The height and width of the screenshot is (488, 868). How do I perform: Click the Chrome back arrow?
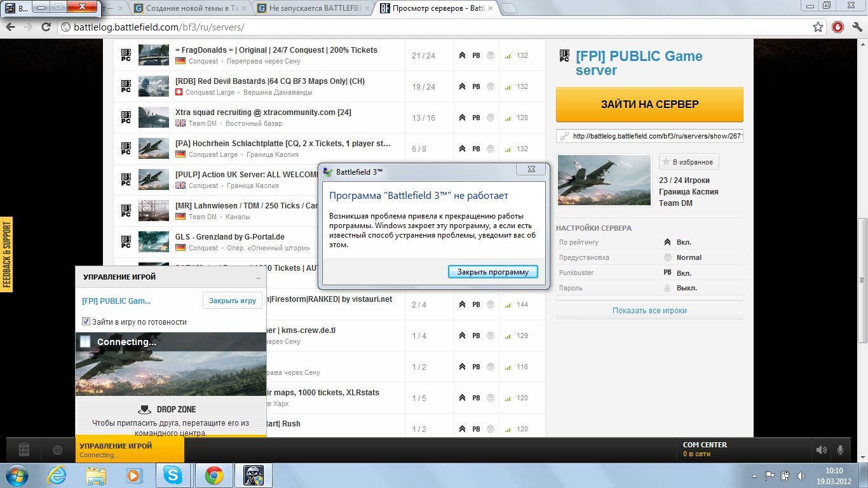(10, 27)
